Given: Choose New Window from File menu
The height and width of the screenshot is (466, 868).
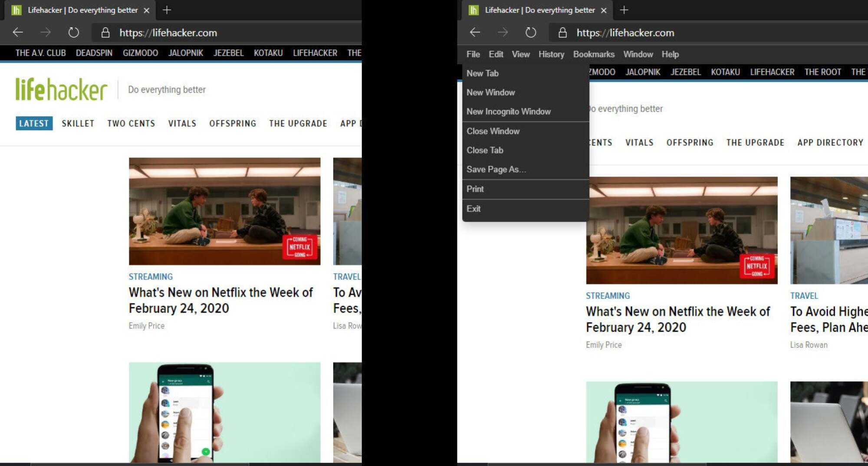Looking at the screenshot, I should point(526,92).
